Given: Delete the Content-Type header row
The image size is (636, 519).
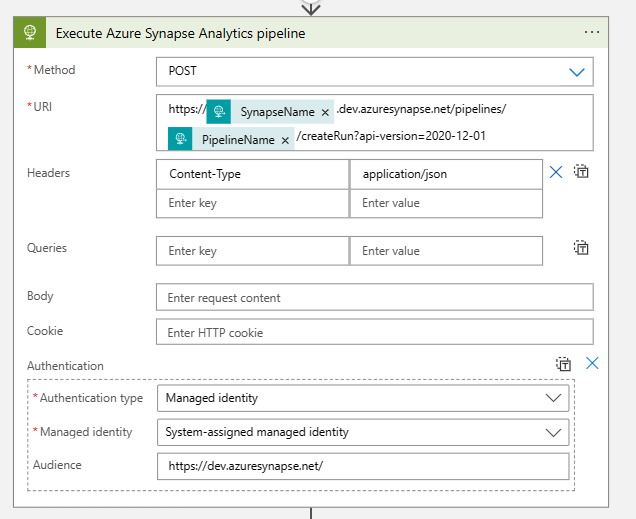Looking at the screenshot, I should click(x=556, y=172).
